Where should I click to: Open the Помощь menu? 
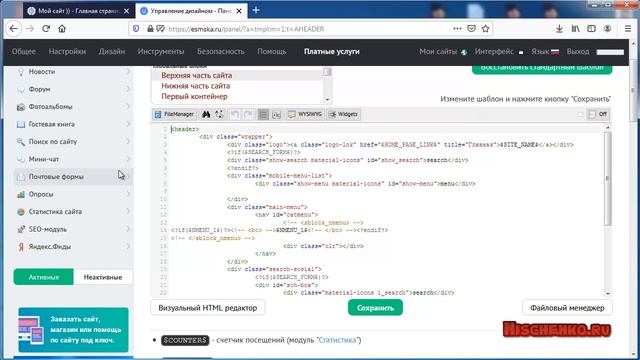[272, 52]
